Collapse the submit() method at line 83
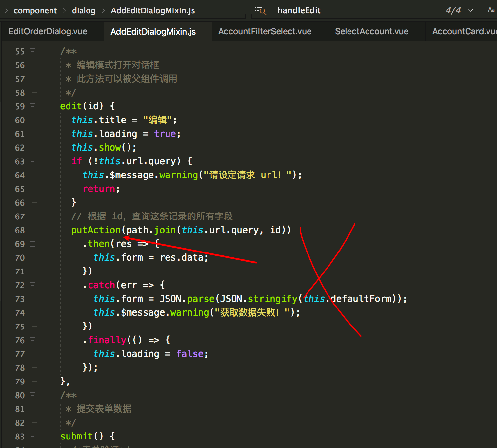Image resolution: width=497 pixels, height=448 pixels. pyautogui.click(x=32, y=437)
